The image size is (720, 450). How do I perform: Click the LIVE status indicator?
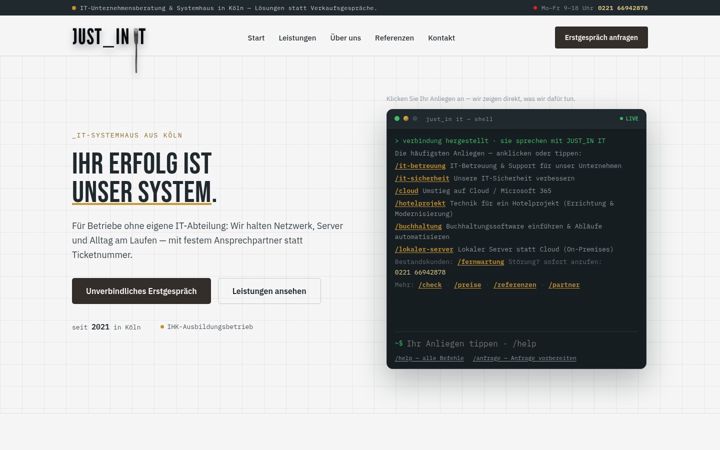pyautogui.click(x=629, y=118)
